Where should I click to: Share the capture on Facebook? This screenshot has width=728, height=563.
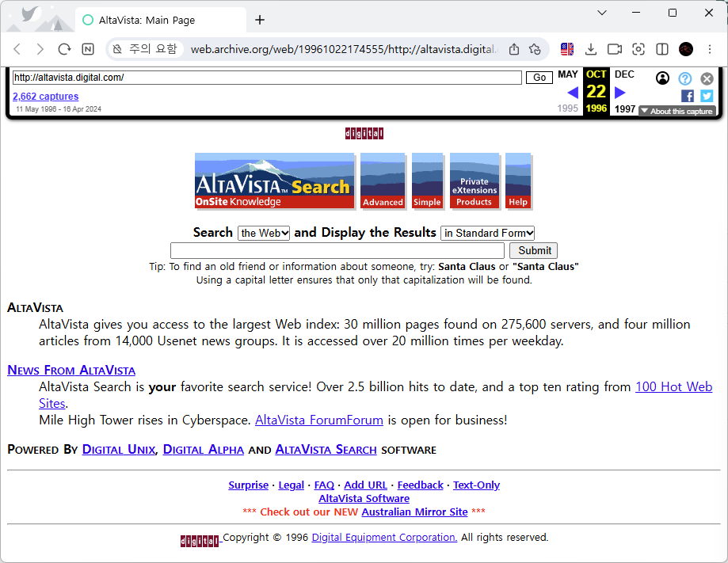point(688,96)
